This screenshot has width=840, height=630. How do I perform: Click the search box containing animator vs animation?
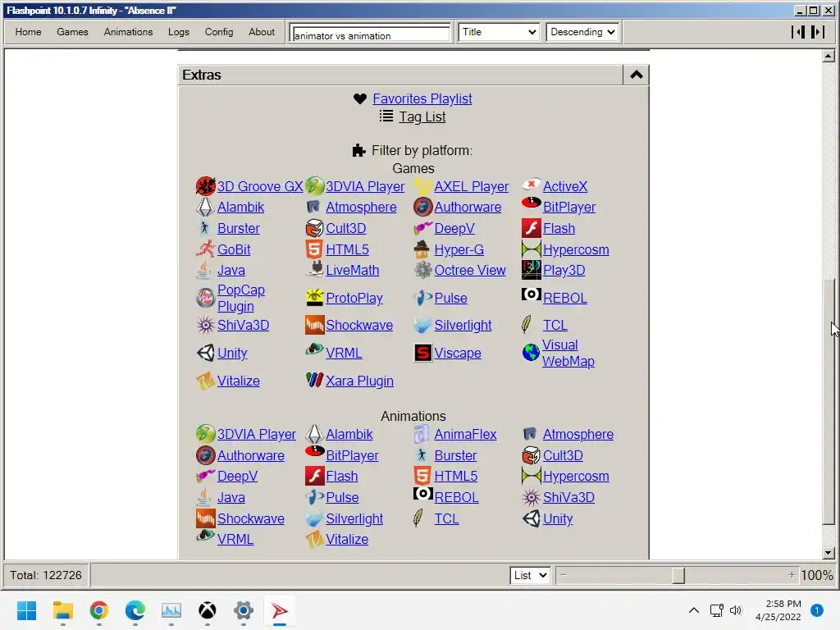pyautogui.click(x=370, y=33)
